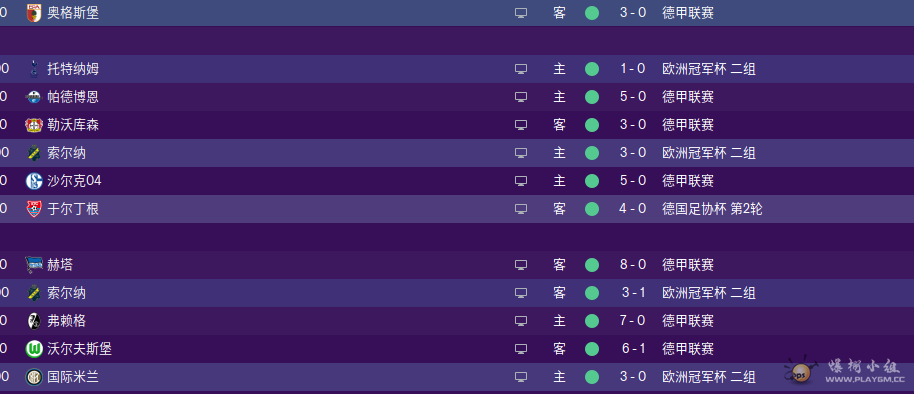Select the away Sollentuna (索尔纳) 3 - 1 row
914x394 pixels.
click(x=457, y=293)
